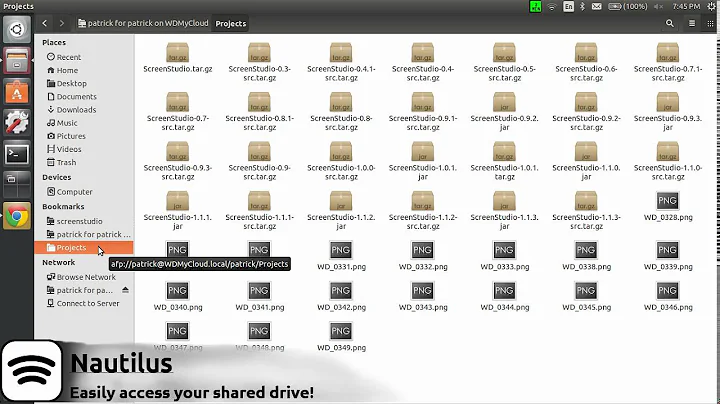720x404 pixels.
Task: Launch Terminal from the dock
Action: click(x=17, y=154)
